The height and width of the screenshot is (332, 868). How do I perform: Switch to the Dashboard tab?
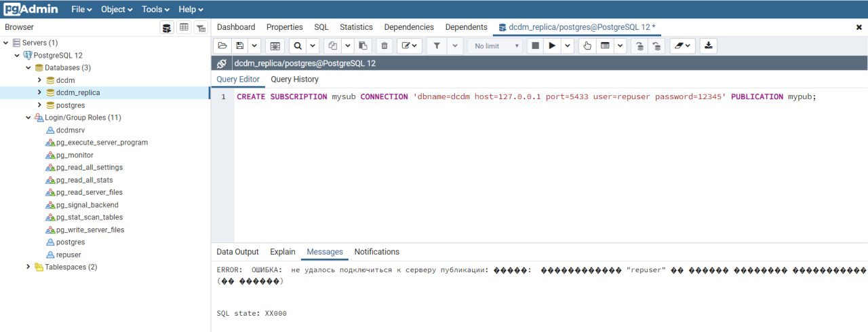[x=236, y=27]
